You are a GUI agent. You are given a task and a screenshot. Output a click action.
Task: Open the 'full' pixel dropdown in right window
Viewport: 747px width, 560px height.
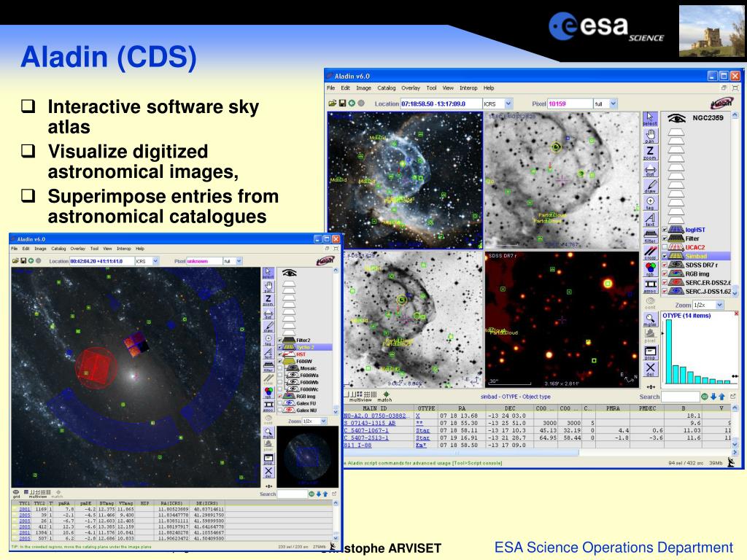pyautogui.click(x=613, y=104)
